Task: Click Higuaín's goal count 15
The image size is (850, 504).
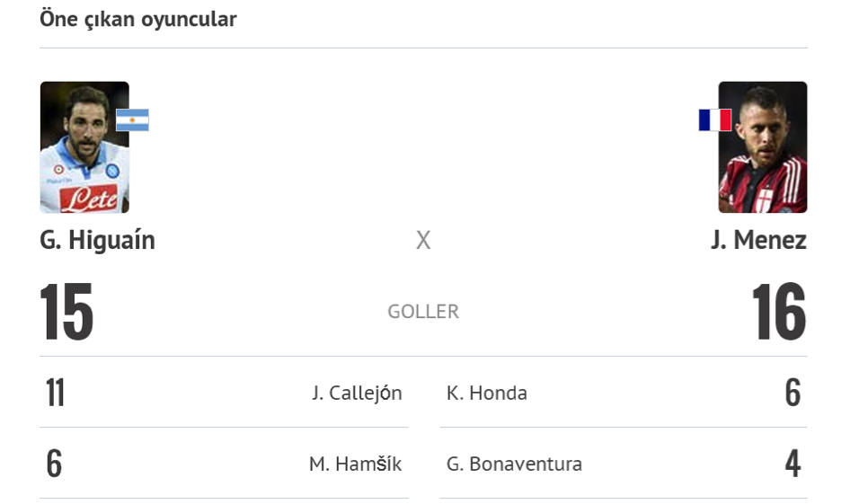Action: (66, 313)
